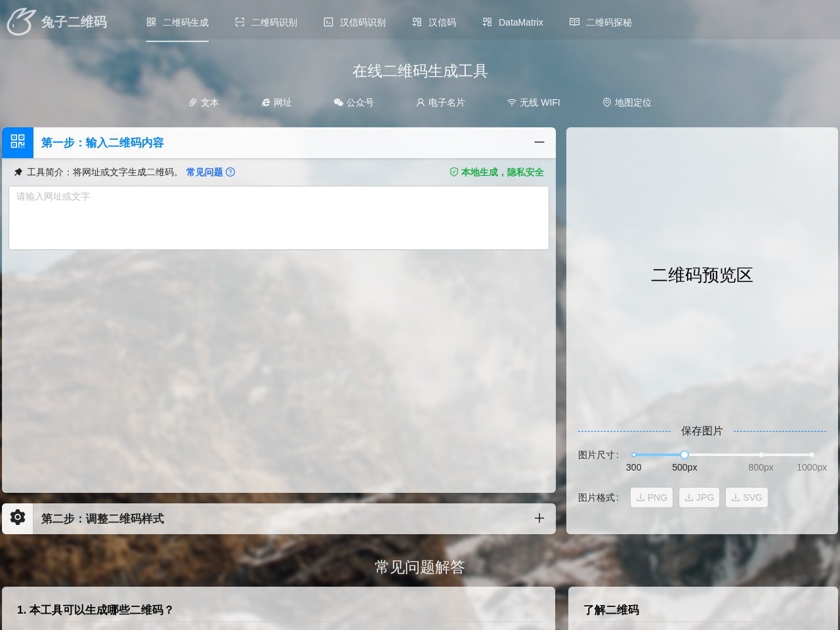The height and width of the screenshot is (630, 840).
Task: Click the globe icon on 网址 option
Action: tap(265, 102)
